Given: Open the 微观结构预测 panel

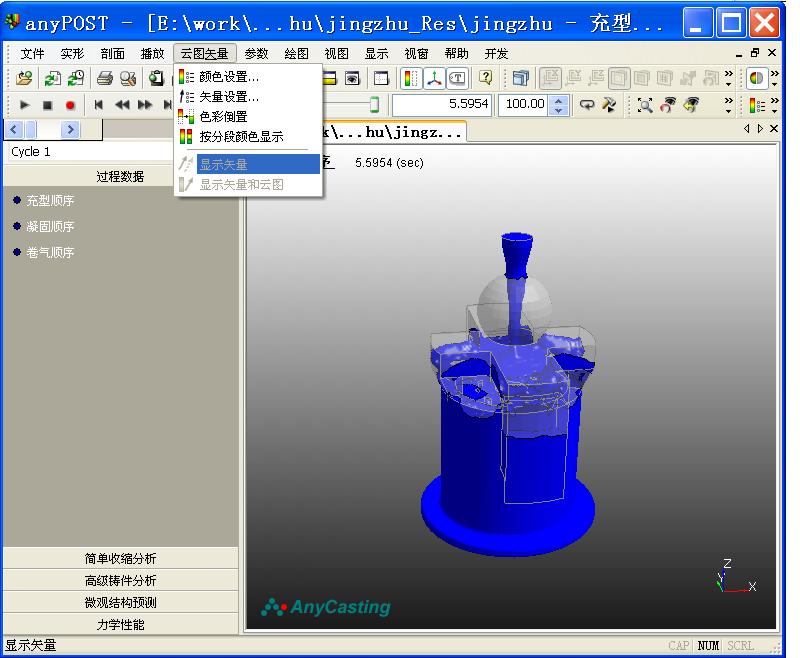Looking at the screenshot, I should tap(120, 602).
